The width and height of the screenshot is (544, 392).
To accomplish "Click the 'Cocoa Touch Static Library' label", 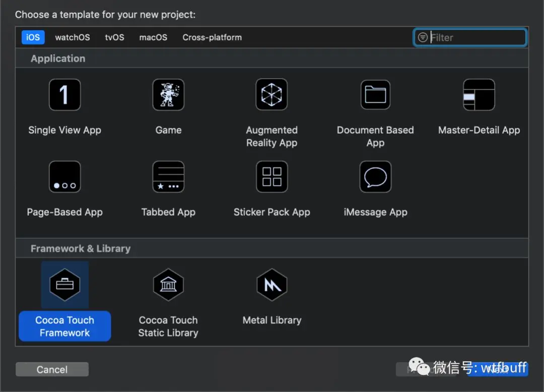I will click(x=168, y=326).
